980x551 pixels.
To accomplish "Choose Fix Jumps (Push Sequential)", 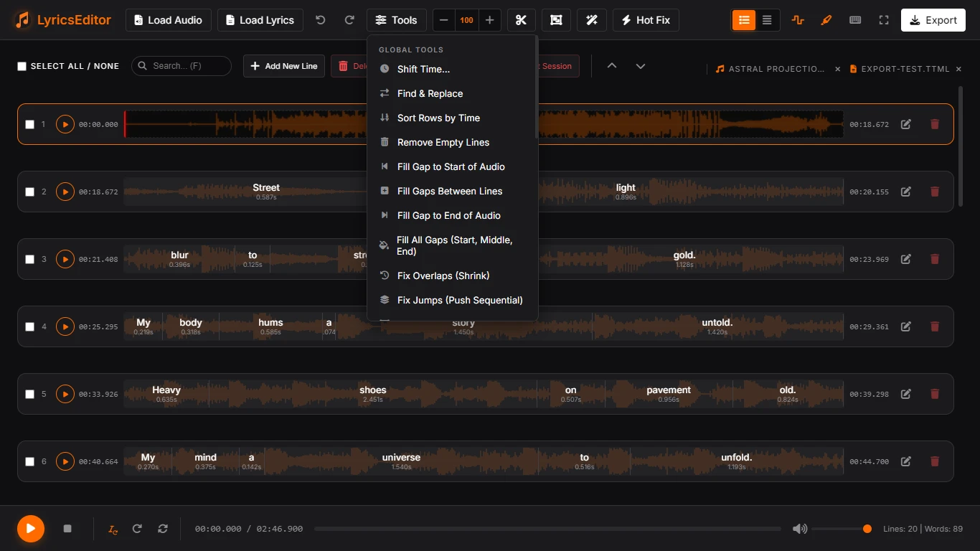I will tap(452, 300).
